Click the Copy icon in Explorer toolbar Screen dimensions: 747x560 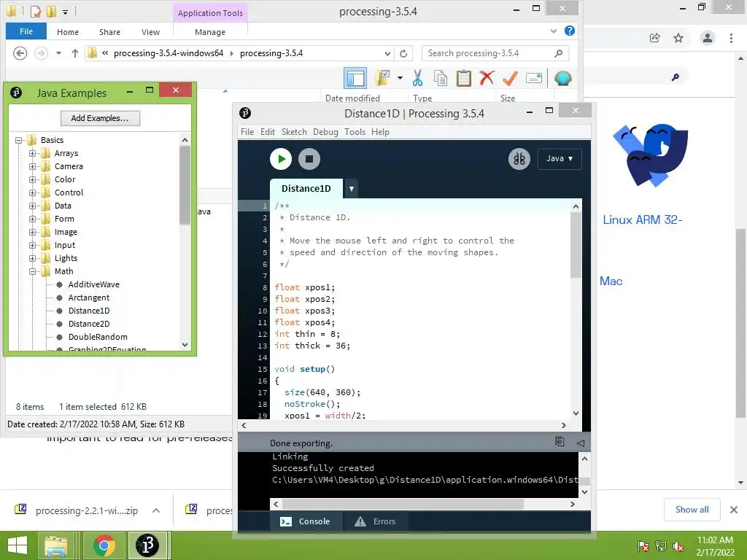(x=441, y=78)
